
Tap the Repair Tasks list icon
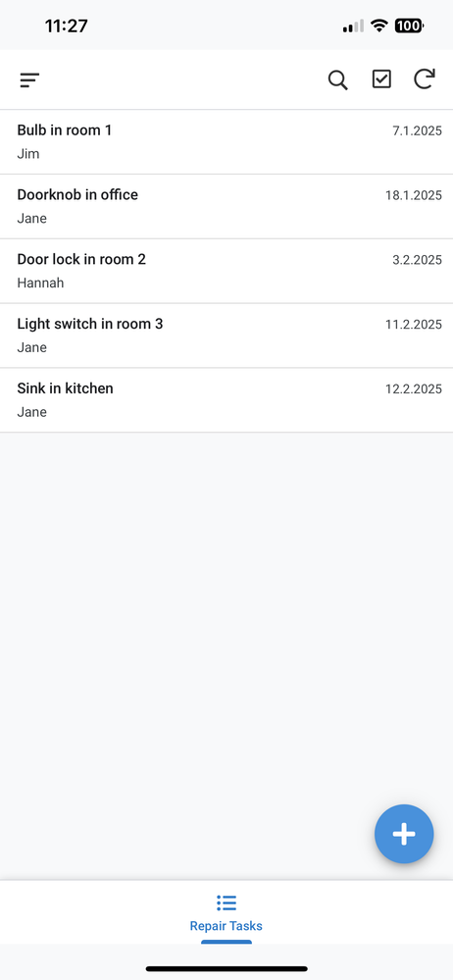pyautogui.click(x=226, y=903)
